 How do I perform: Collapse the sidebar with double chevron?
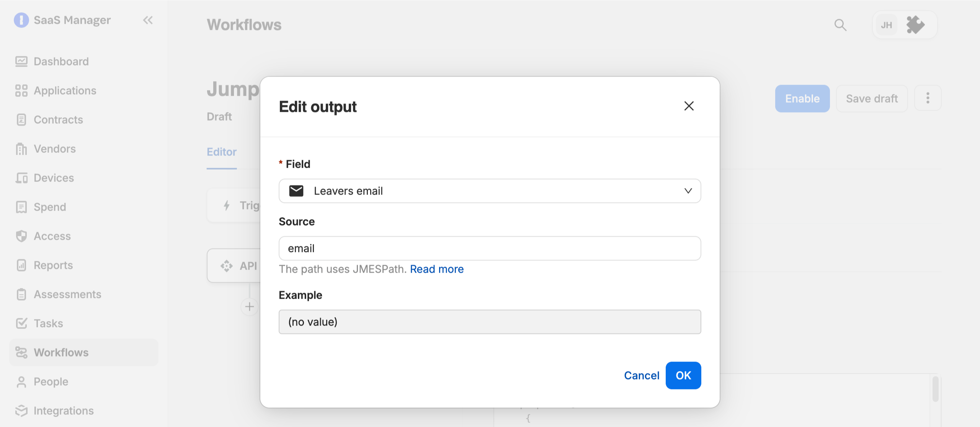point(148,20)
